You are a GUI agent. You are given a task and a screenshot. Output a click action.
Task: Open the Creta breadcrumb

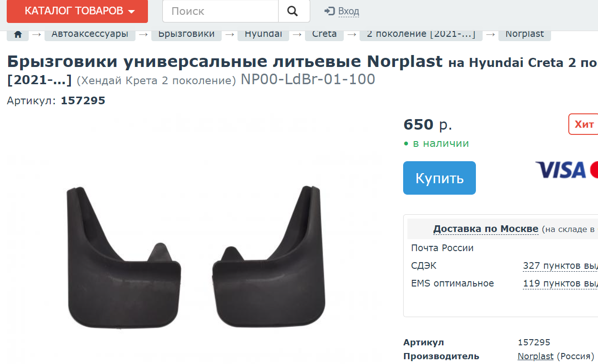[325, 34]
